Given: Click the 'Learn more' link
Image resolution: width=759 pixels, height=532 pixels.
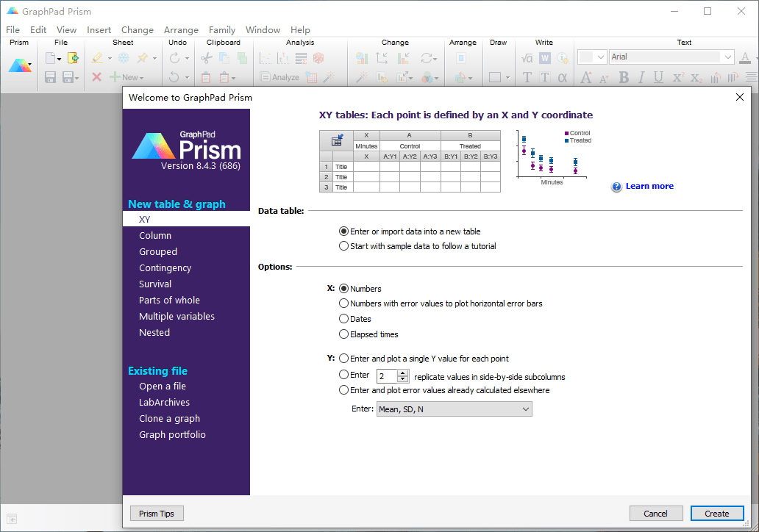Looking at the screenshot, I should (x=649, y=186).
